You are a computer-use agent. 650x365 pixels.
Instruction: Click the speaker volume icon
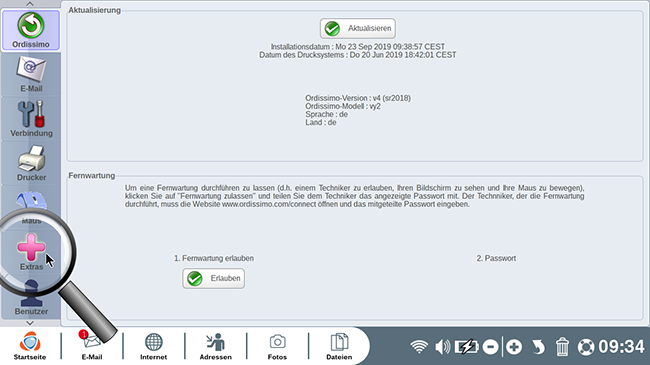coord(442,346)
